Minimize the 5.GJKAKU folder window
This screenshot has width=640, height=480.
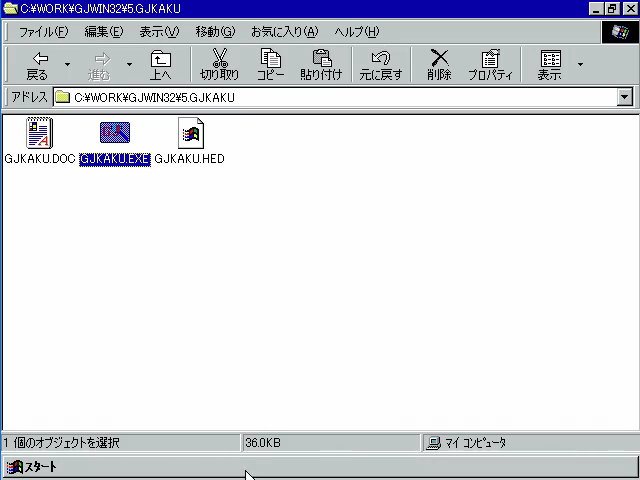[596, 9]
